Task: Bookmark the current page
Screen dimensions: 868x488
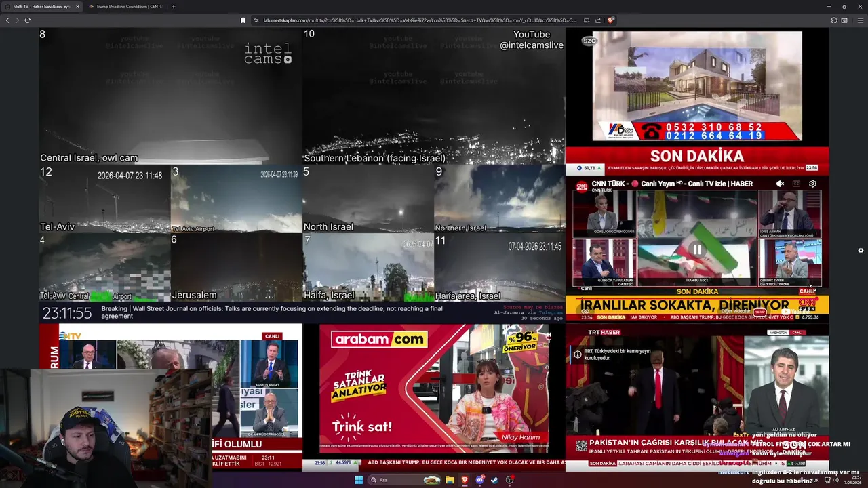Action: coord(243,20)
